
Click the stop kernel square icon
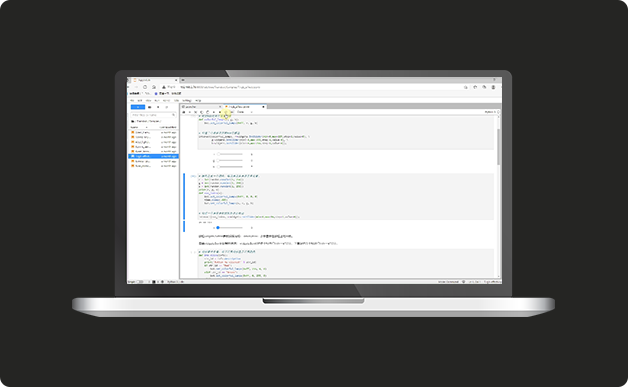[220, 112]
